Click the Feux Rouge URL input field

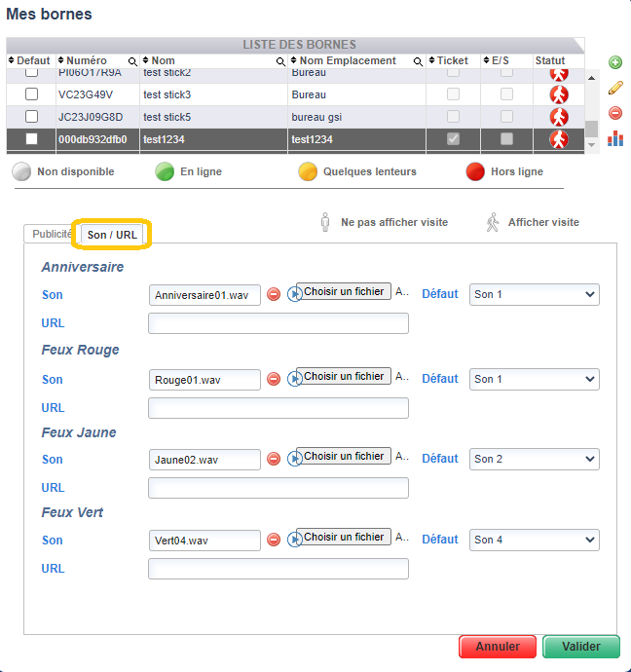pyautogui.click(x=278, y=408)
